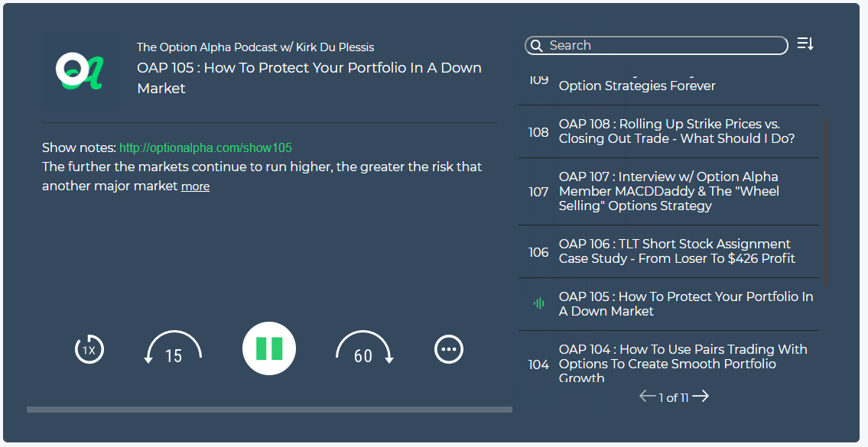Click the '1 of 11' page indicator
The height and width of the screenshot is (447, 868).
tap(673, 398)
